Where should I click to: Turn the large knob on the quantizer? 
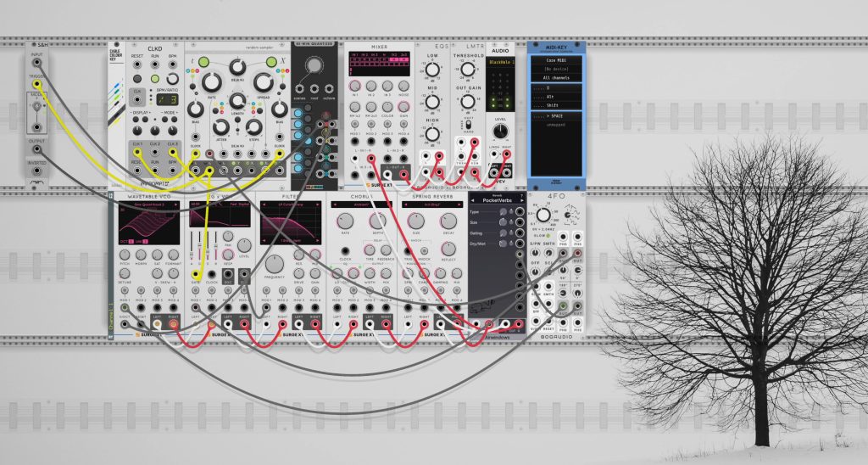click(x=314, y=65)
